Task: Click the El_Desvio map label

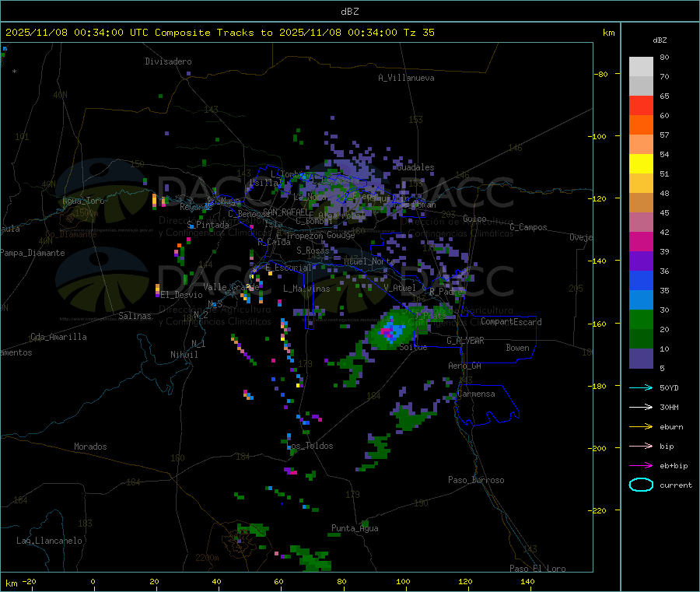Action: (182, 295)
